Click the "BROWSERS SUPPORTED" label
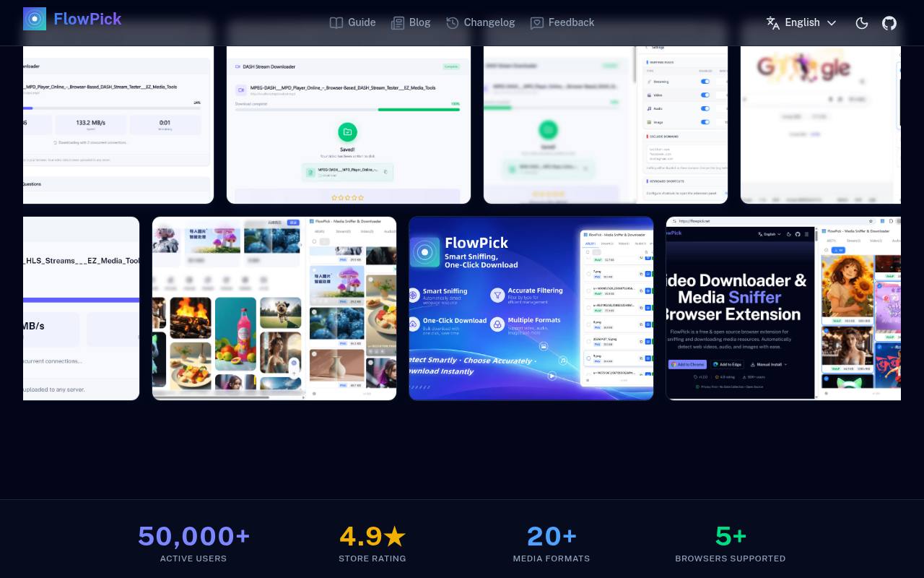This screenshot has height=578, width=924. (x=731, y=558)
